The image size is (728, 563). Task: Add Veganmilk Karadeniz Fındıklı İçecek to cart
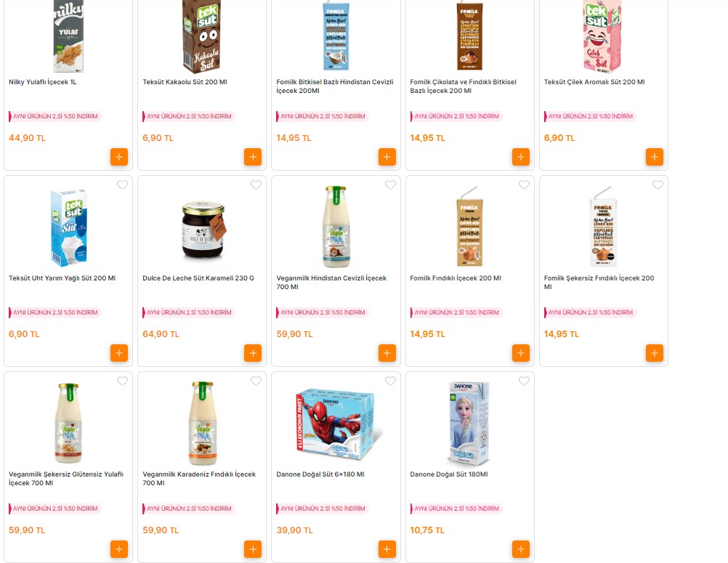coord(253,549)
